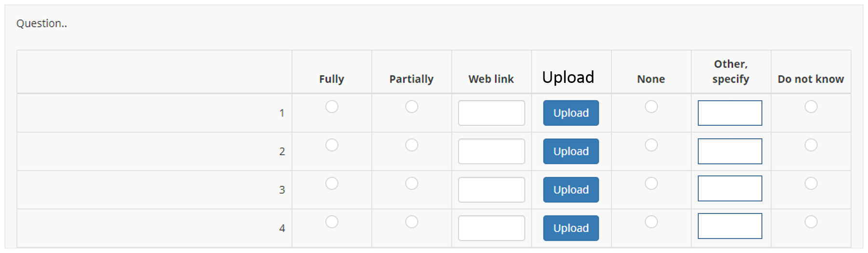Viewport: 868px width, 253px height.
Task: Select None radio button for row 4
Action: (x=651, y=222)
